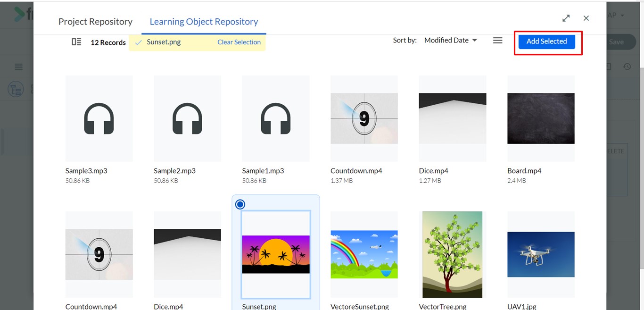Open the list view hamburger icon near Sort by

click(497, 41)
